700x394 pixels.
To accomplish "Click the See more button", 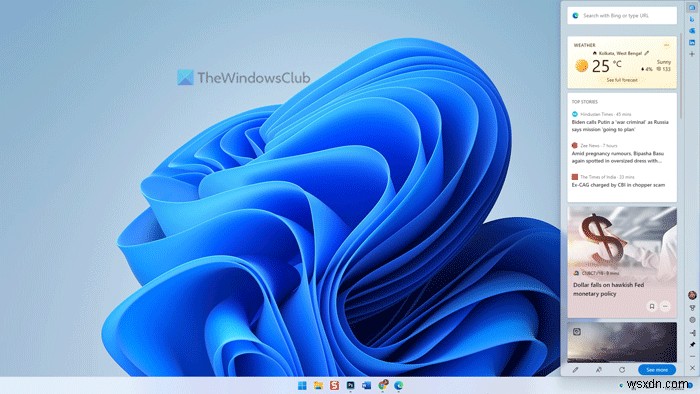I will tap(657, 370).
